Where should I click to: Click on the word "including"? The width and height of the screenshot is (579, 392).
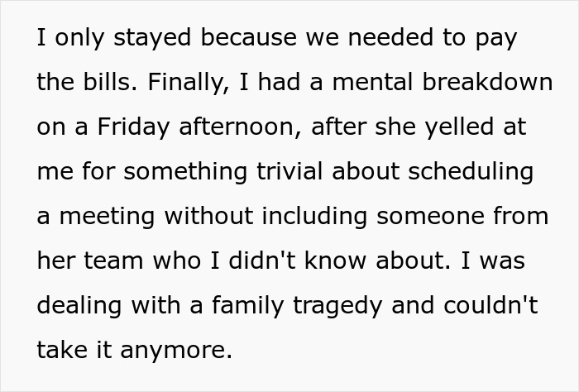point(314,217)
